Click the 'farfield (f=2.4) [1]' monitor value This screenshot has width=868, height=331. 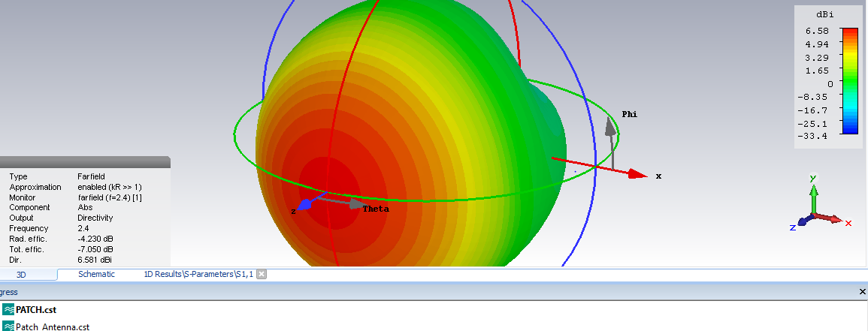[110, 197]
